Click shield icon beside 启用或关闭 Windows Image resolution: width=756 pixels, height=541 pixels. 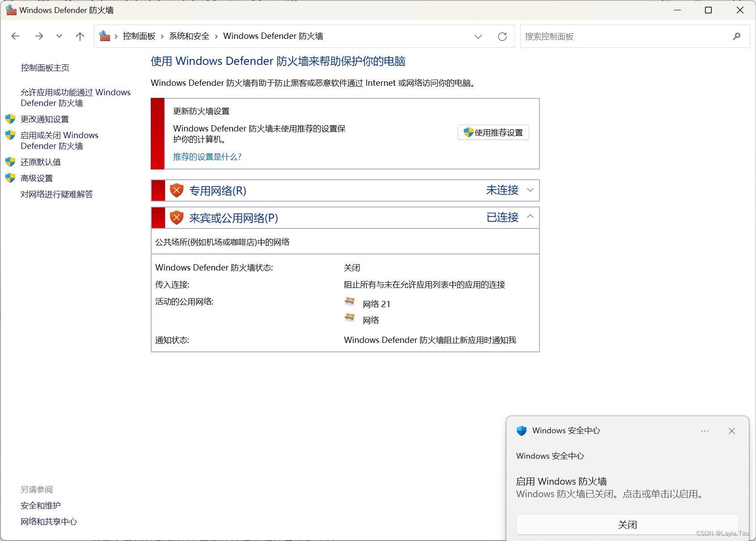click(10, 135)
